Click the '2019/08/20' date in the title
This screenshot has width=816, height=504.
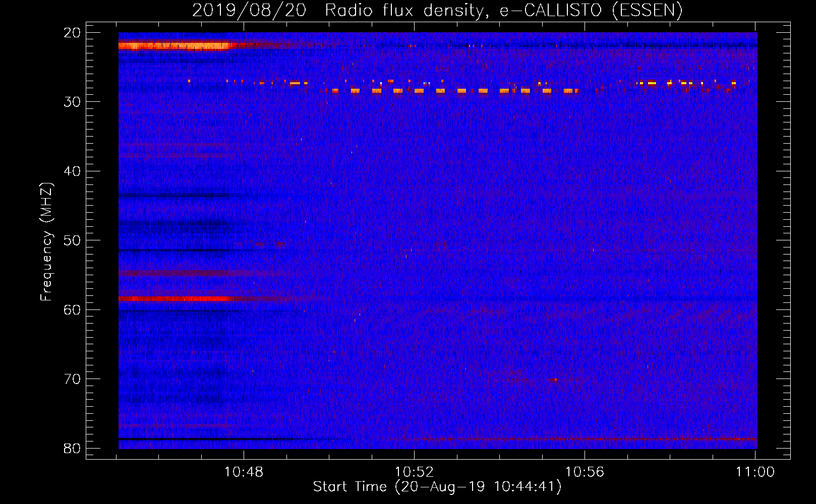point(249,11)
